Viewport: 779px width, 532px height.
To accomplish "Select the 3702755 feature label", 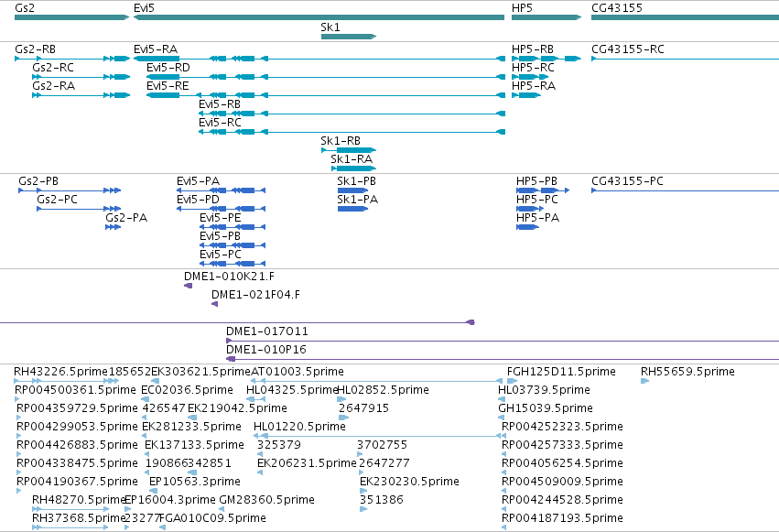I will pyautogui.click(x=382, y=446).
